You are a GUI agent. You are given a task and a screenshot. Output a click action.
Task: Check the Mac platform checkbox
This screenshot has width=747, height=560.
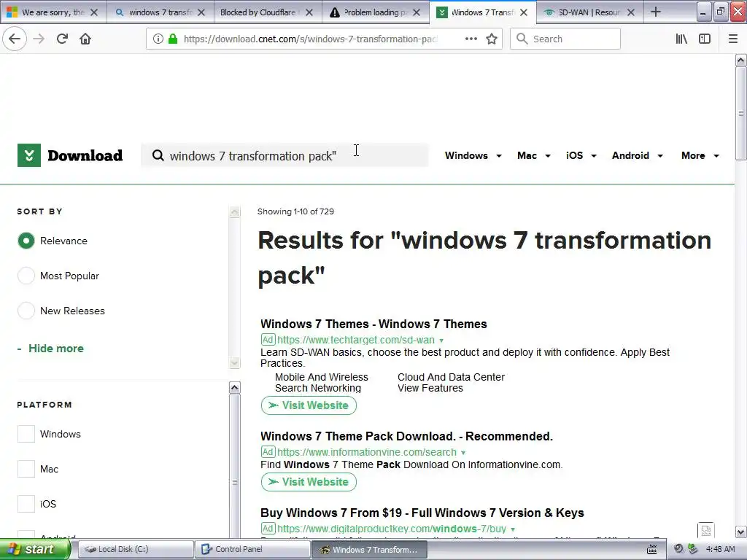[x=26, y=469]
